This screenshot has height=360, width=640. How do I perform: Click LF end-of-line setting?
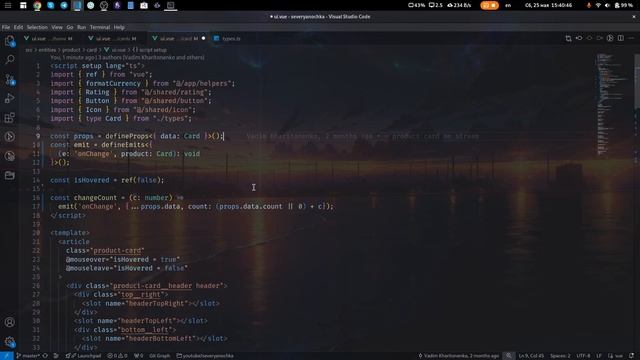pos(599,356)
